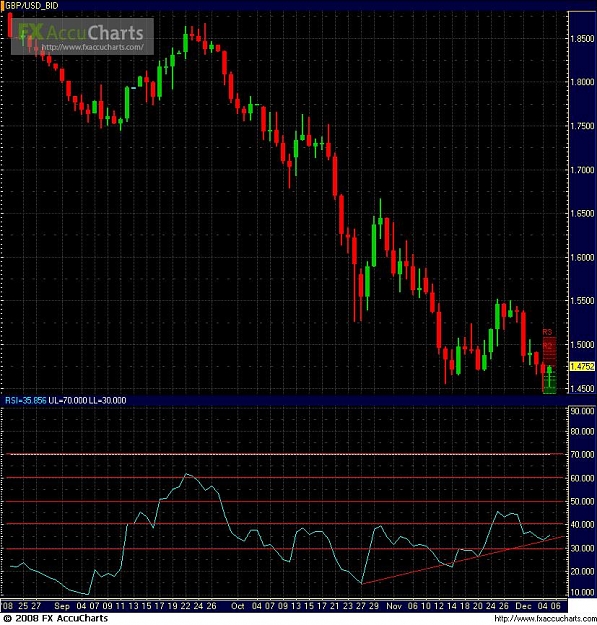
Task: Click the 80.000 RSI scale label
Action: click(582, 431)
